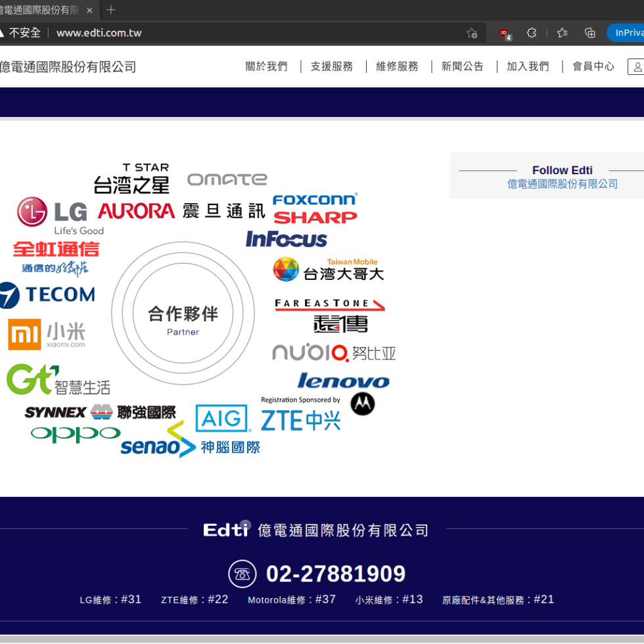Go to the 新聞公告 page
644x644 pixels.
click(463, 66)
